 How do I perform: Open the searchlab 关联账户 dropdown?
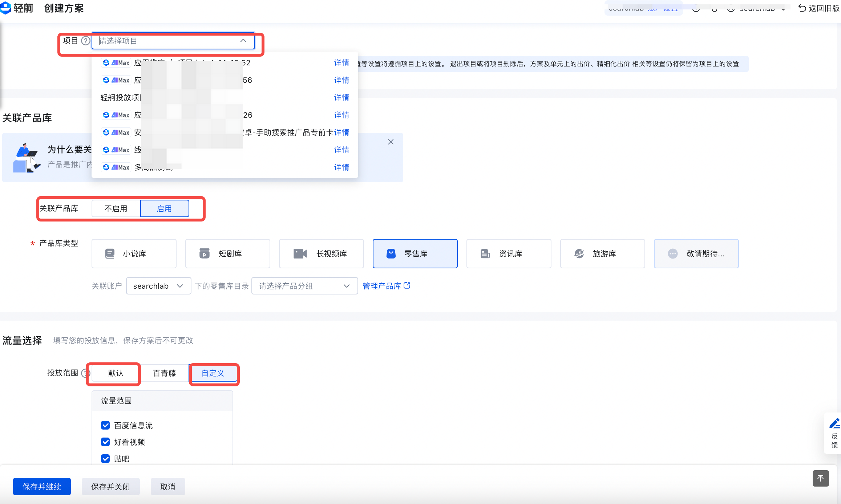click(158, 286)
